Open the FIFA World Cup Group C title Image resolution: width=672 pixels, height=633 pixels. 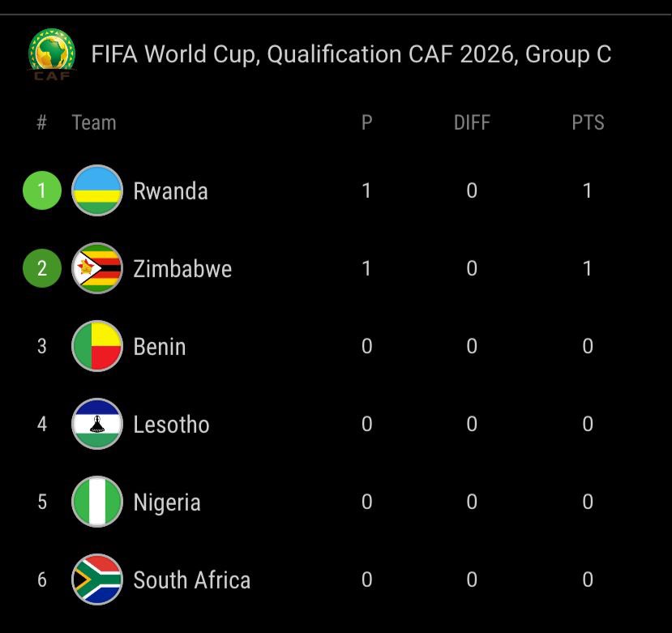point(351,54)
